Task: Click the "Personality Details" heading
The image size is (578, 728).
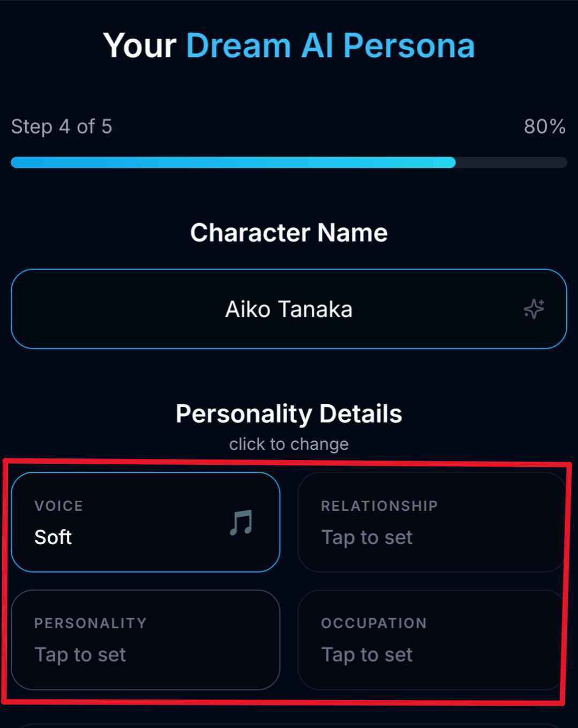Action: [289, 414]
